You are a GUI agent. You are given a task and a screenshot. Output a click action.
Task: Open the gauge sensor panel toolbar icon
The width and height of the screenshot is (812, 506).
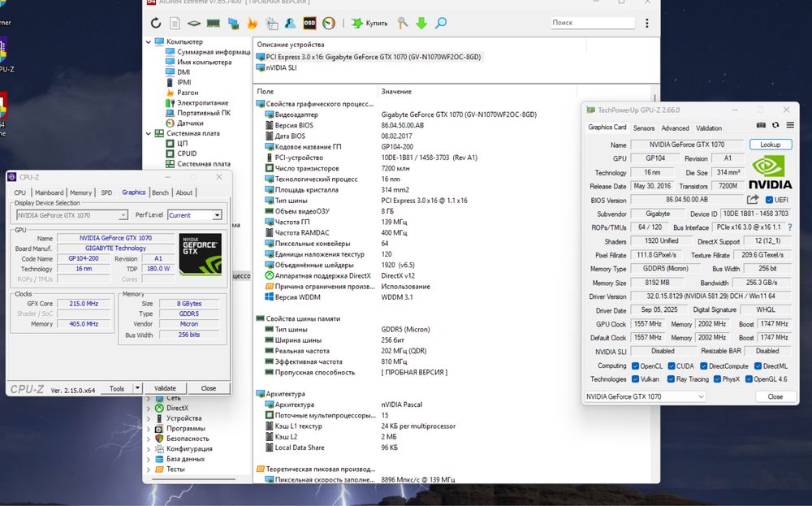[x=329, y=24]
